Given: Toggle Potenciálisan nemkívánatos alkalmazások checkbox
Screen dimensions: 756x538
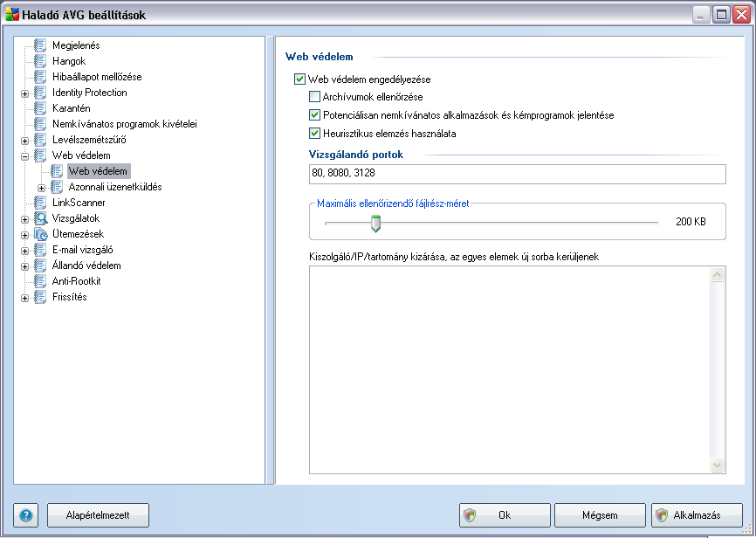Looking at the screenshot, I should point(314,115).
